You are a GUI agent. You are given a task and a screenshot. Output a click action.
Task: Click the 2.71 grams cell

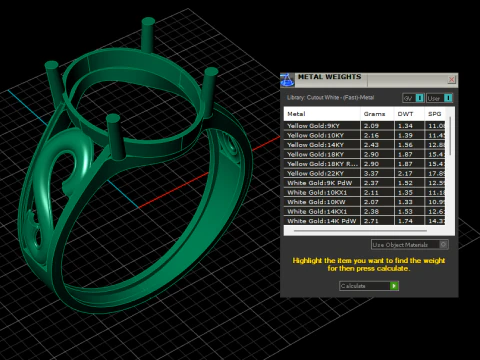[x=377, y=221]
